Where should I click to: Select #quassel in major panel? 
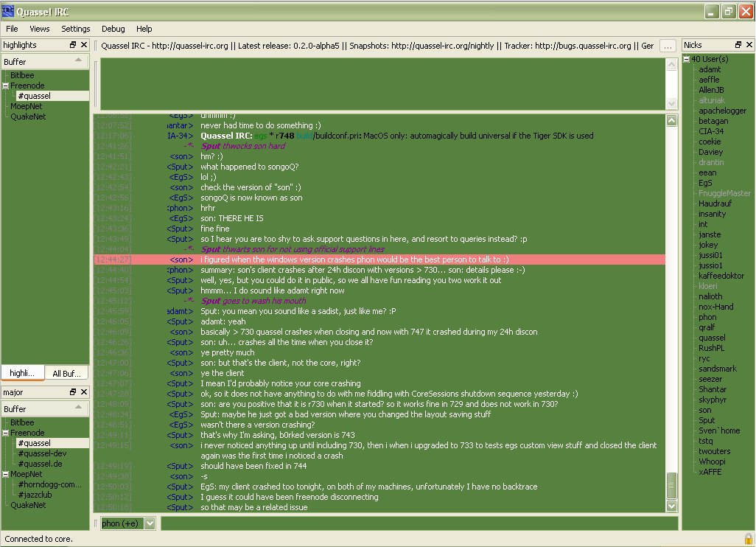[x=34, y=443]
